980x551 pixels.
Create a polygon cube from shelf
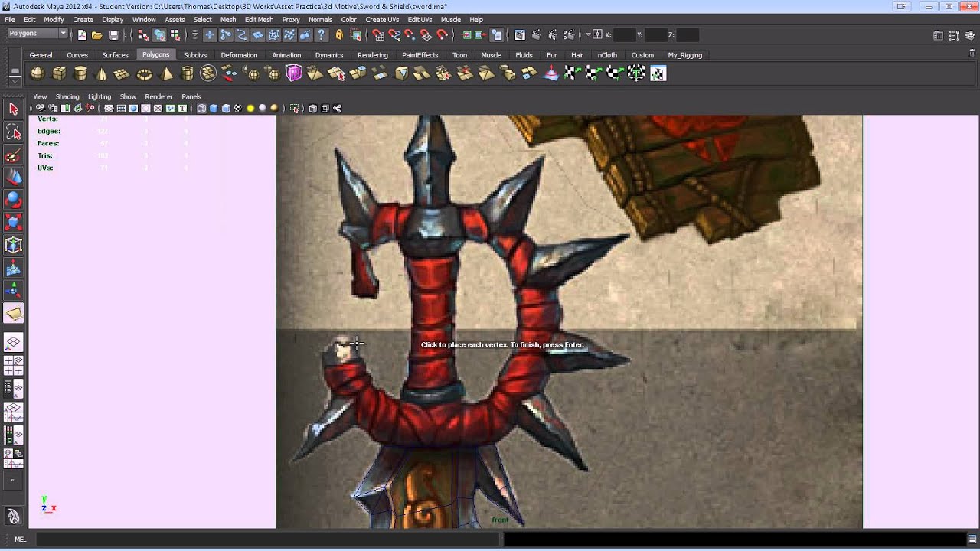[x=59, y=73]
